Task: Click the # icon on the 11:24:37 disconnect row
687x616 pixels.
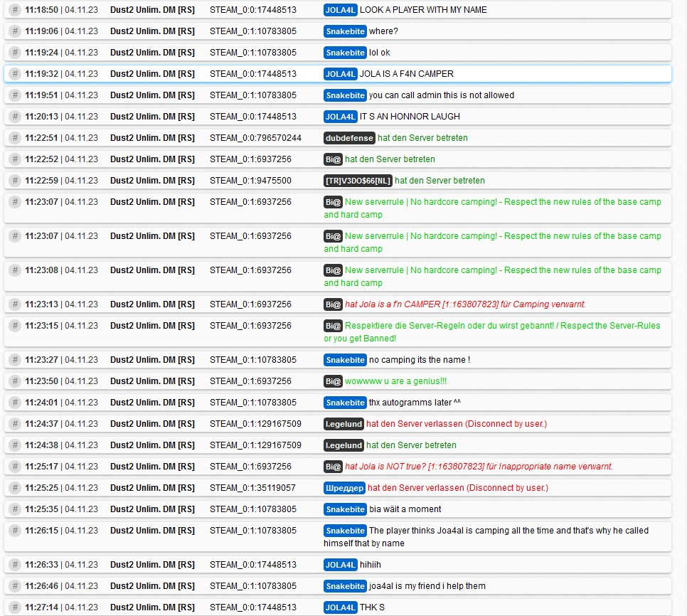Action: pyautogui.click(x=15, y=424)
